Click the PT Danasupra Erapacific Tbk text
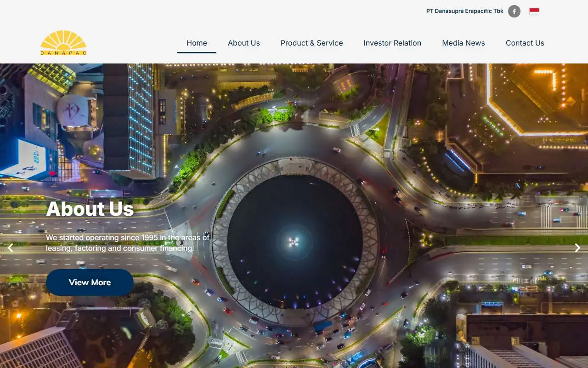 point(465,11)
